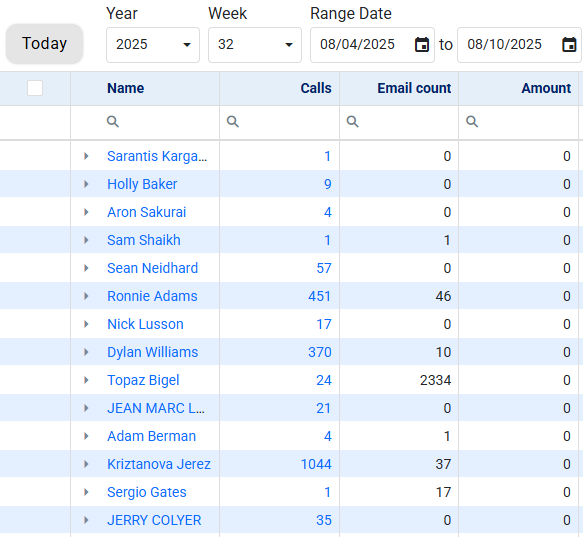Expand the Topaz Bigel row

[x=86, y=380]
